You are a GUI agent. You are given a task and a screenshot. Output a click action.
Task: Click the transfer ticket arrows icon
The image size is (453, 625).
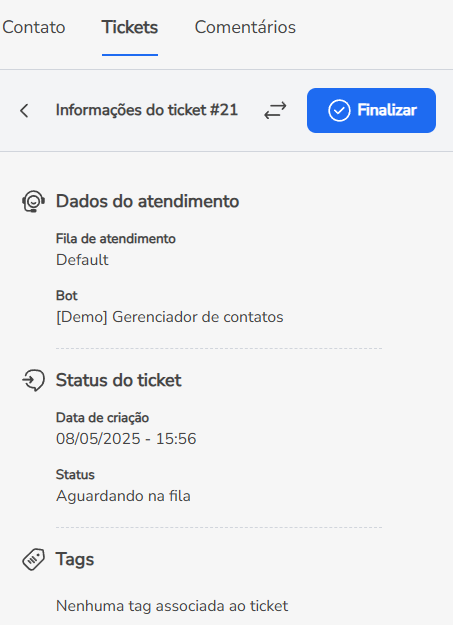[275, 110]
